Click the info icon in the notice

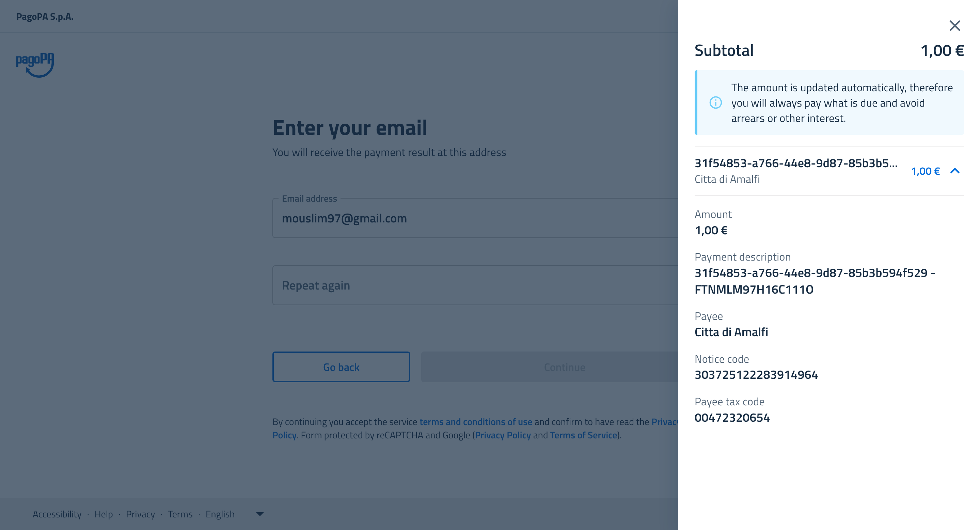715,103
